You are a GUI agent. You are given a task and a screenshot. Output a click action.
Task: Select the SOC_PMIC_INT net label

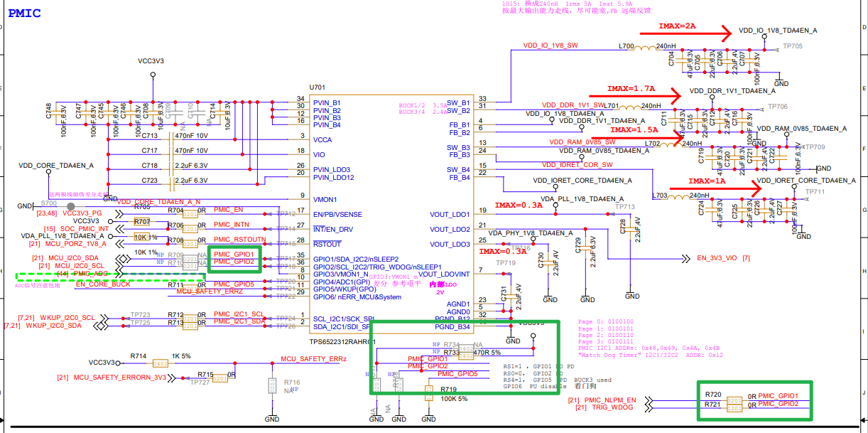coord(85,228)
